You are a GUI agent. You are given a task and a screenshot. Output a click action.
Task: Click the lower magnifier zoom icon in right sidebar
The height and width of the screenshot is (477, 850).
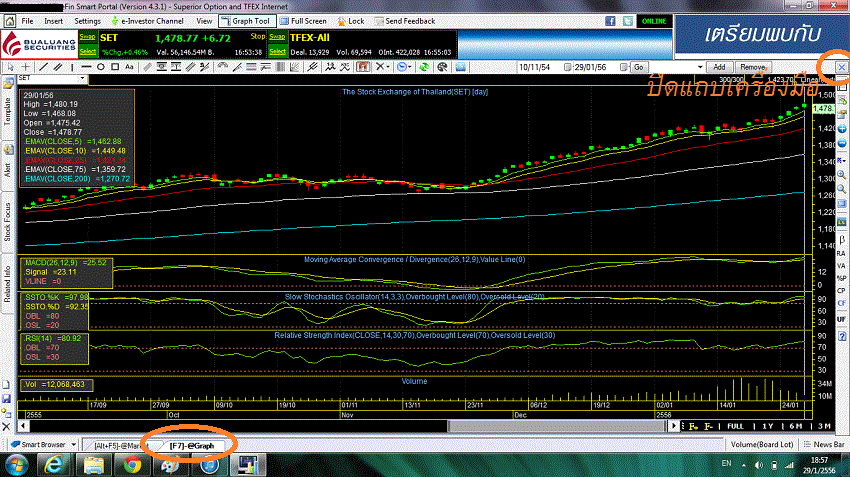842,189
